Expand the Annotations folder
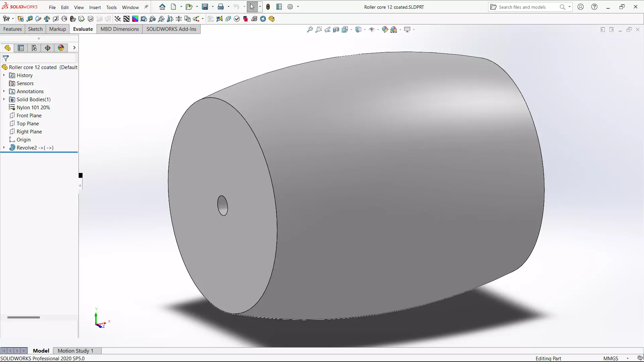Image resolution: width=644 pixels, height=362 pixels. pos(4,91)
